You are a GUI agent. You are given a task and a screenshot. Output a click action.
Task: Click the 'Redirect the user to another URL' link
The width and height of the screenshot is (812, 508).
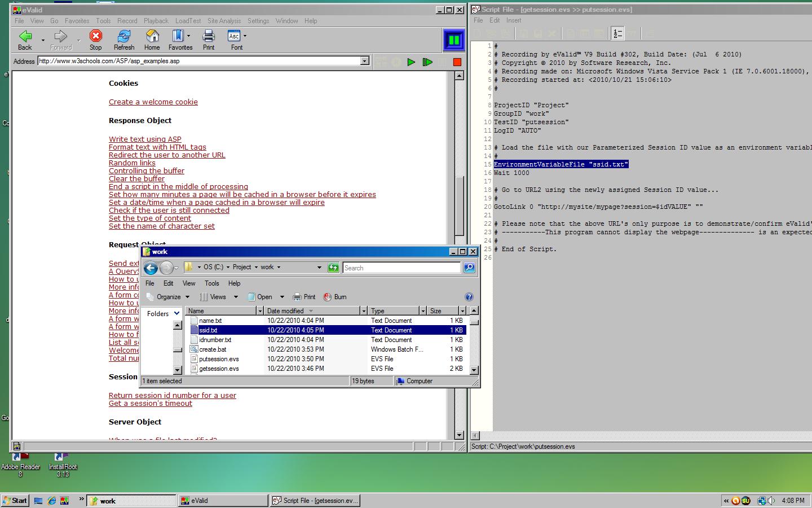[167, 155]
